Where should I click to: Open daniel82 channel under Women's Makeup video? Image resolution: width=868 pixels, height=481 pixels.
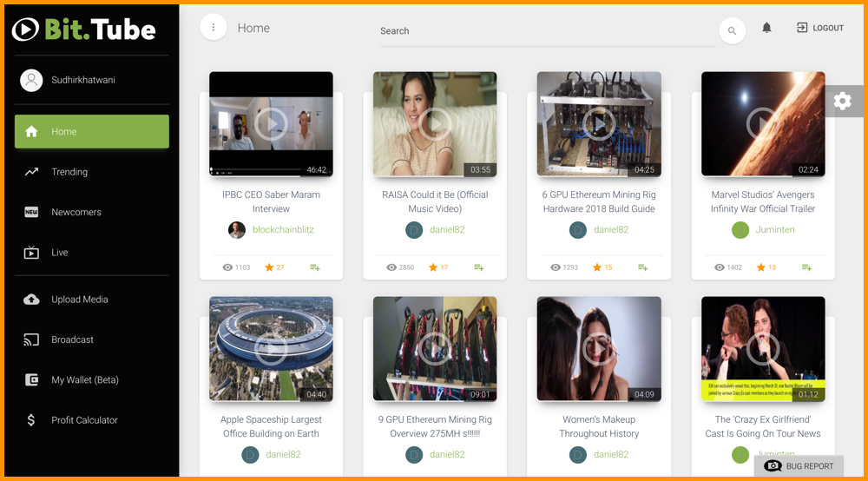(x=611, y=454)
